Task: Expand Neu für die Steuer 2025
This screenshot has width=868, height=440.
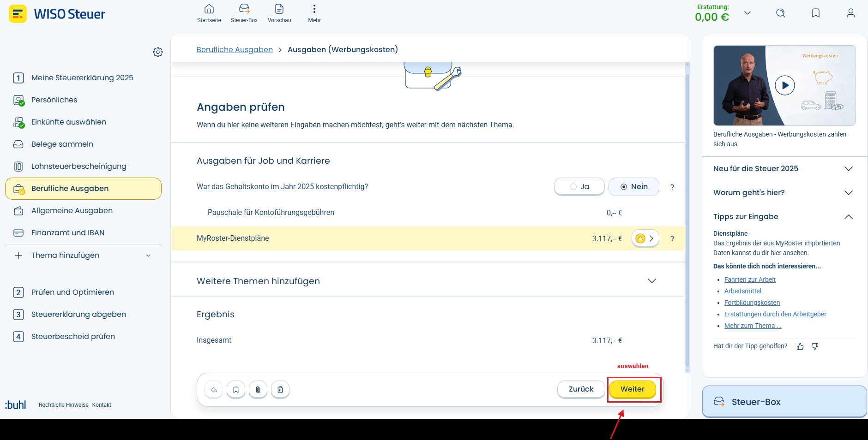Action: (x=784, y=168)
